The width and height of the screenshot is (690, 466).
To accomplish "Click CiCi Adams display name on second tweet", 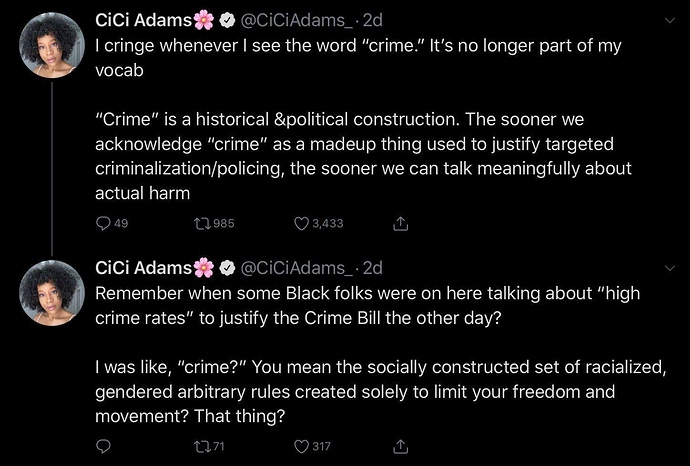I will click(143, 268).
